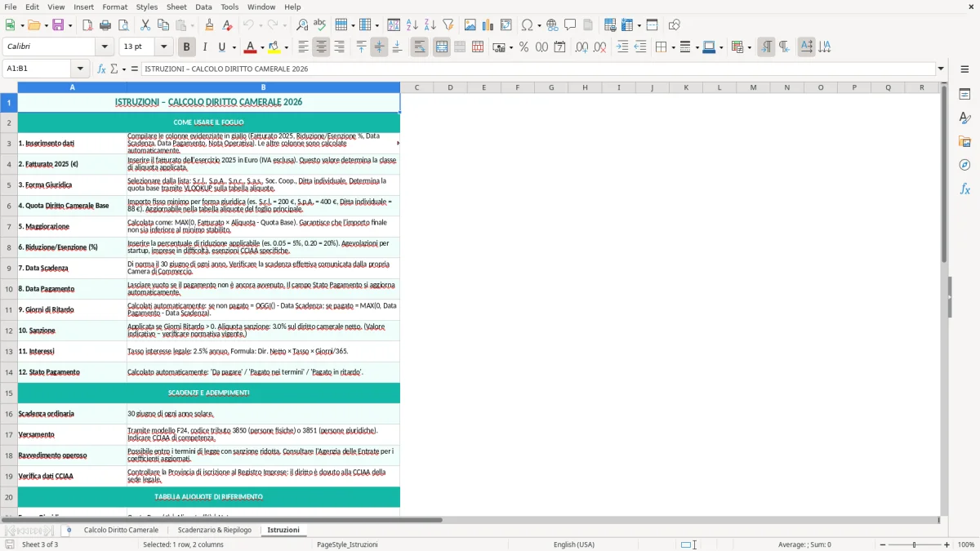Open the Font Size dropdown list
Viewport: 980px width, 551px height.
[x=164, y=47]
